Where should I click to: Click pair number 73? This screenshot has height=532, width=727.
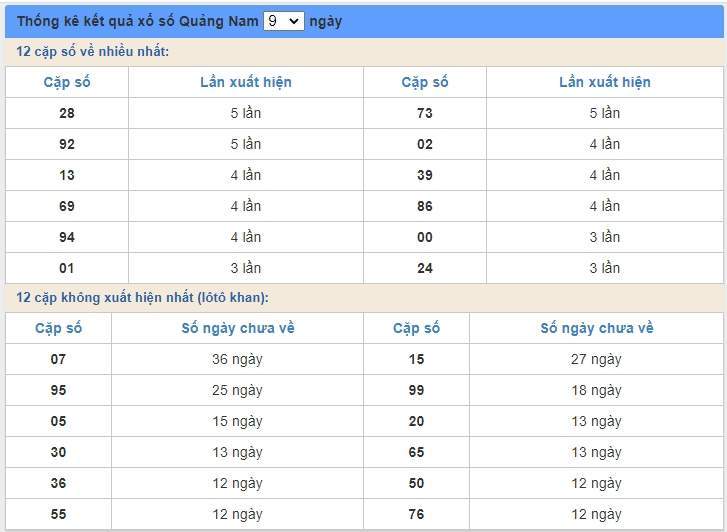tap(425, 113)
